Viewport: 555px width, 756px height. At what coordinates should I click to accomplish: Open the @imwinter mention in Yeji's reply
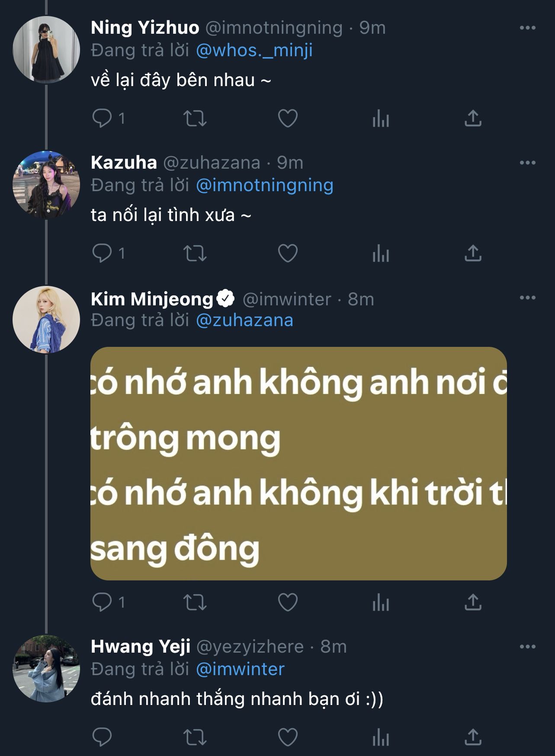coord(240,669)
